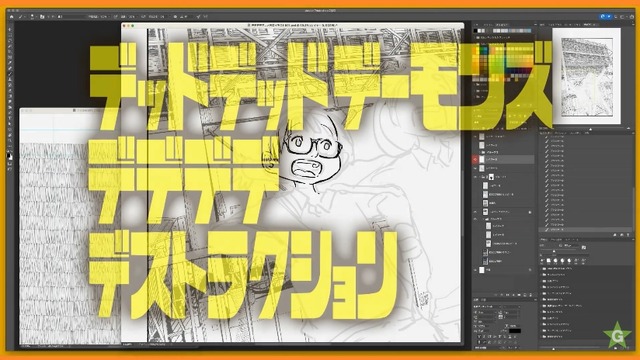Select the Eyedropper tool

click(10, 63)
